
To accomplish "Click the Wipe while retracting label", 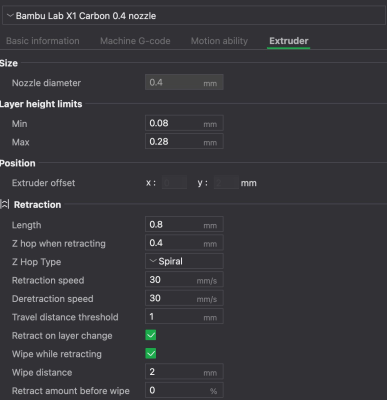I will coord(57,354).
